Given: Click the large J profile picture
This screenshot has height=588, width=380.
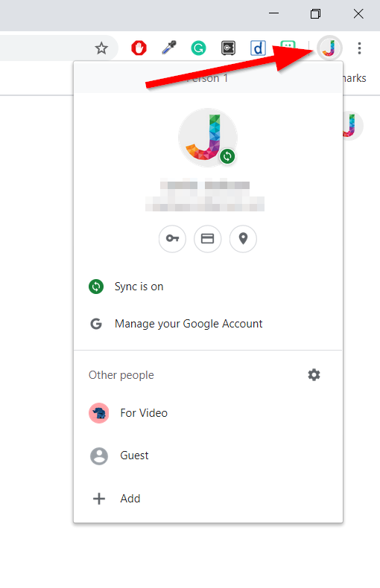Looking at the screenshot, I should coord(208,138).
